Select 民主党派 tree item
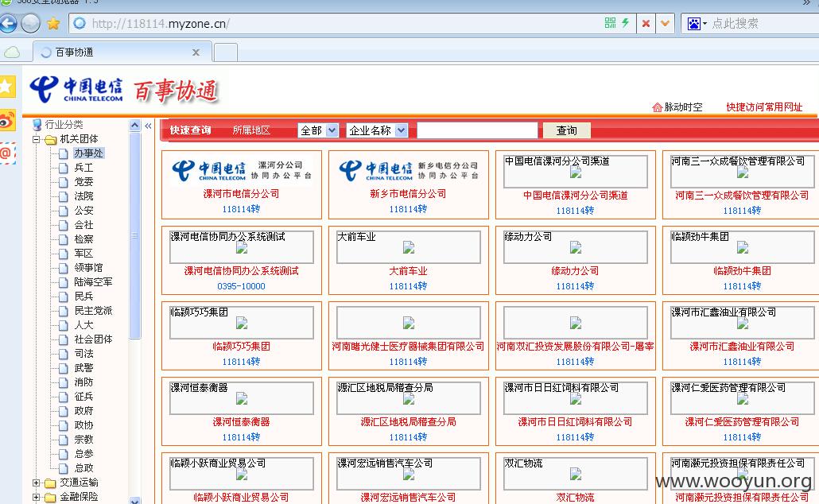Screen dimensions: 819x504 point(93,310)
